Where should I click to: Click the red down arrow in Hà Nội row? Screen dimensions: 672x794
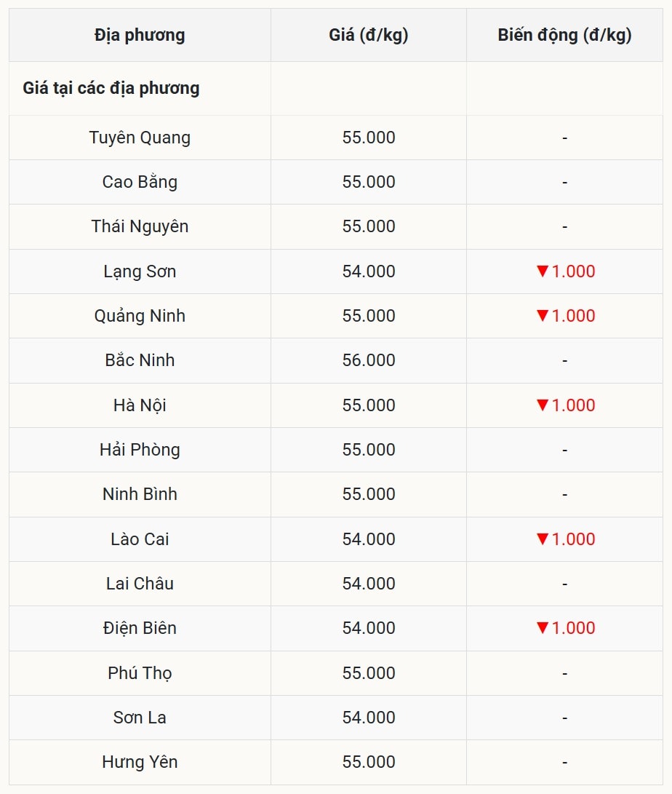542,405
